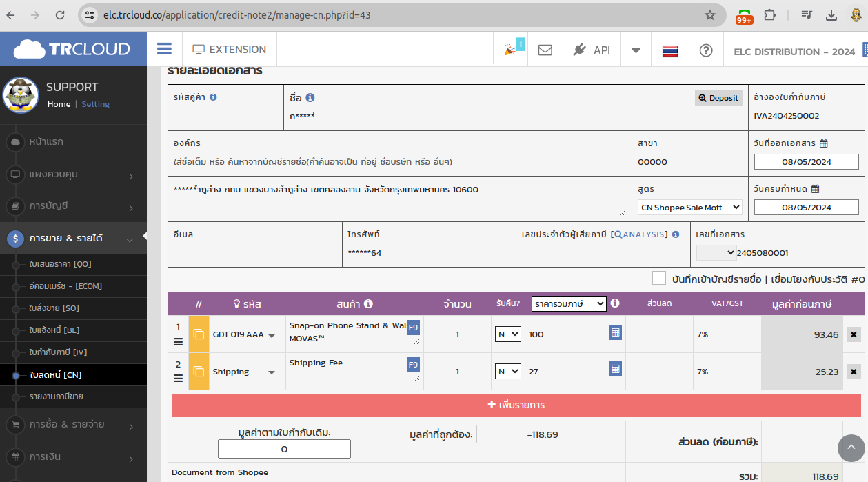Click info icon next to ชื่อ
This screenshot has height=482, width=868.
310,98
